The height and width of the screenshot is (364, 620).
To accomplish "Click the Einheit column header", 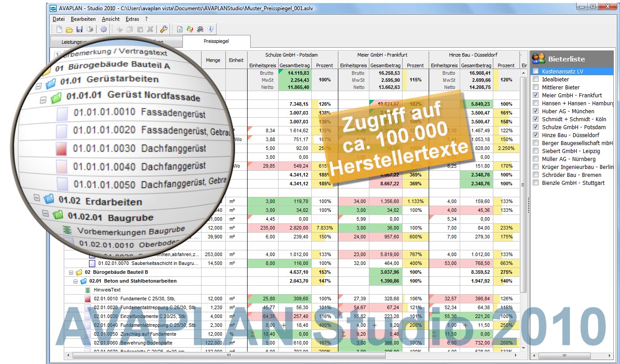I will pyautogui.click(x=236, y=60).
